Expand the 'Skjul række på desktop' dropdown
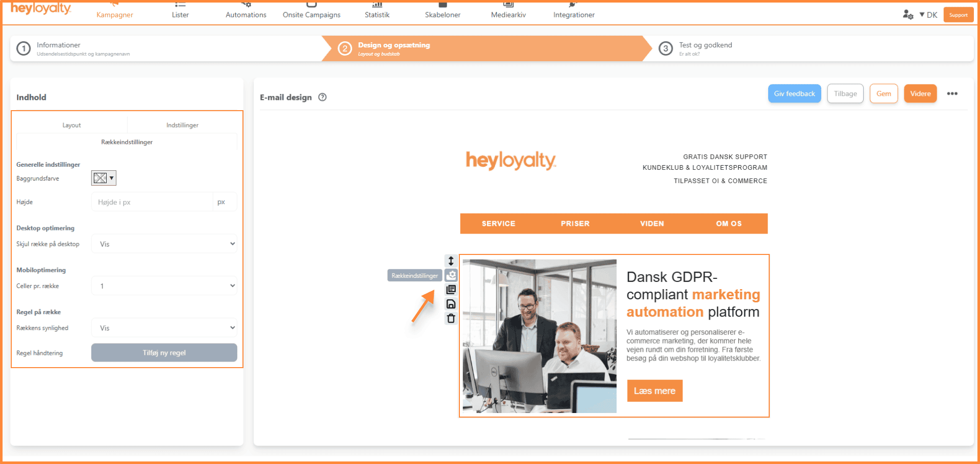Screen dimensions: 980x464 (x=164, y=244)
